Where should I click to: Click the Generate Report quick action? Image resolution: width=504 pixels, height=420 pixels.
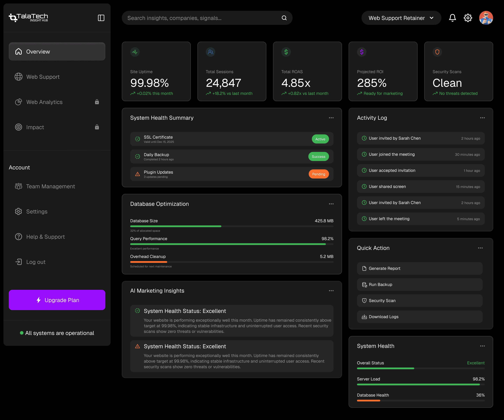click(420, 268)
